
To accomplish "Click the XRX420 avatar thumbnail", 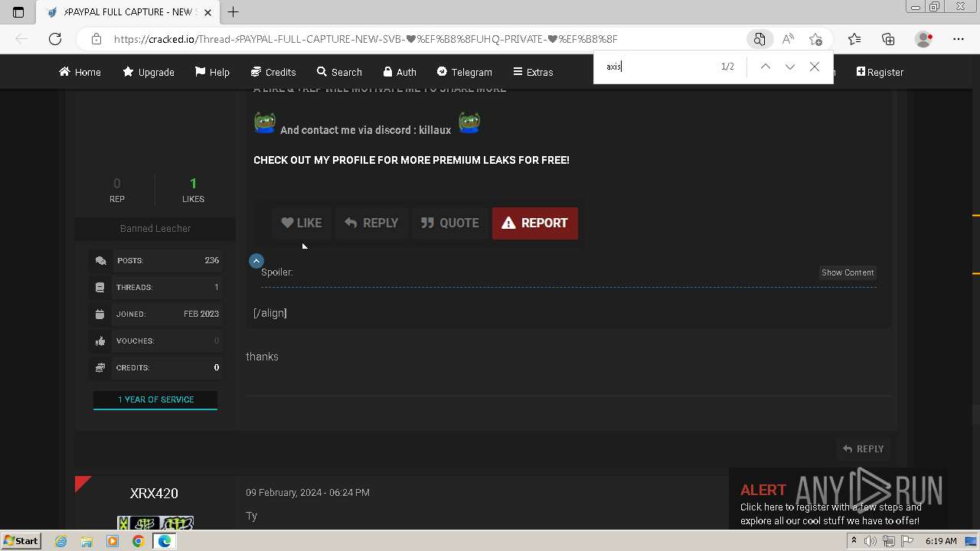I will click(x=155, y=523).
